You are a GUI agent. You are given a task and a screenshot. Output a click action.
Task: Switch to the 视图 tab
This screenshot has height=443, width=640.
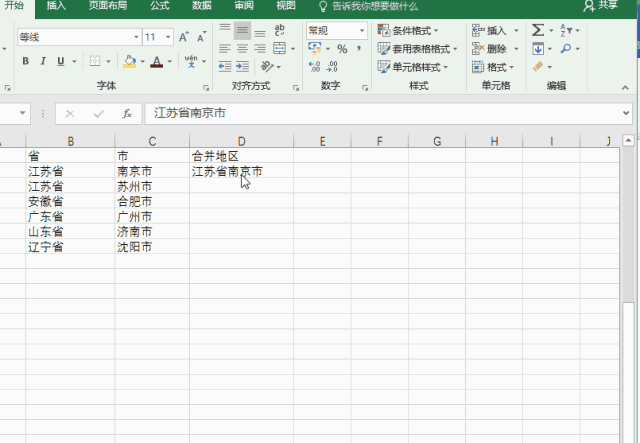coord(286,6)
